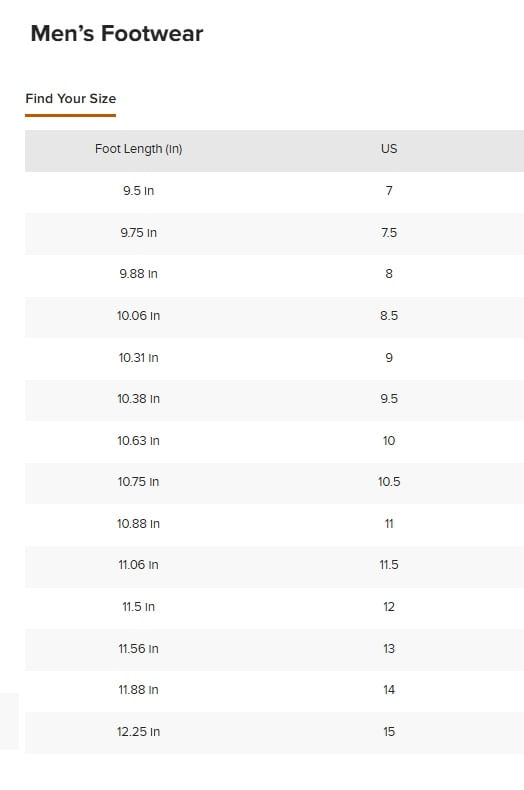Click the 9.75 In foot length row
The width and height of the screenshot is (524, 790).
pyautogui.click(x=275, y=233)
